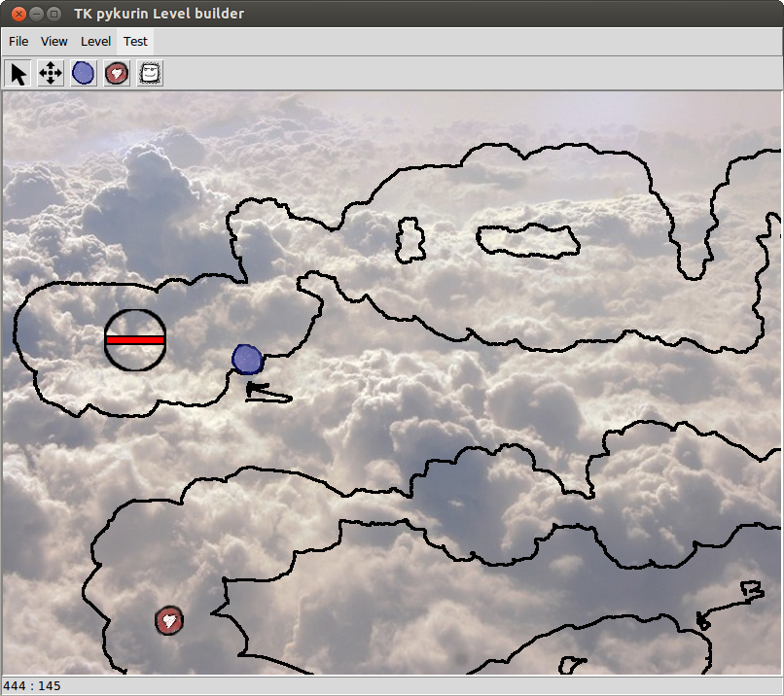The width and height of the screenshot is (784, 696).
Task: Activate the four-way move tool
Action: point(51,74)
